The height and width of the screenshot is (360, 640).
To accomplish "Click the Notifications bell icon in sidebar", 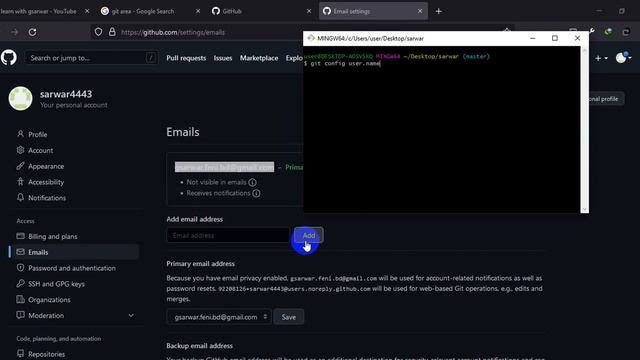I will (20, 198).
